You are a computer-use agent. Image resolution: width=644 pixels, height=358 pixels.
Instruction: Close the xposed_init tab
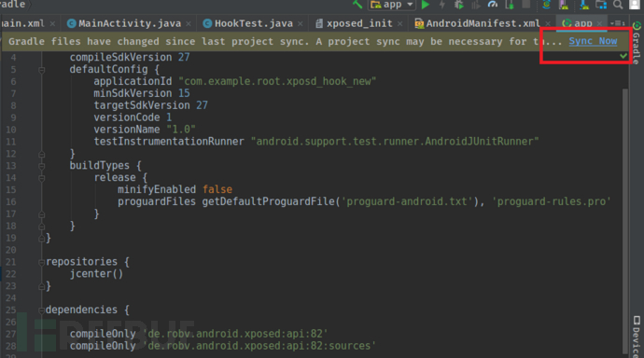(400, 24)
